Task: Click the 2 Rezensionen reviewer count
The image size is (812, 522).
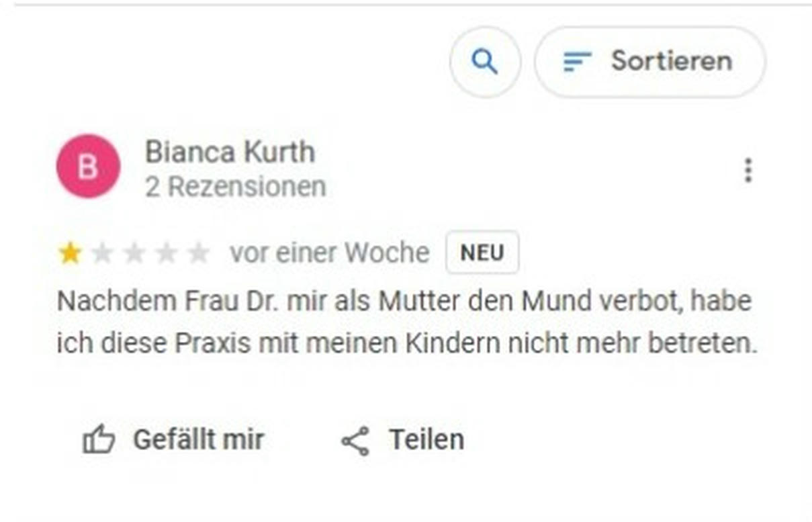Action: [x=235, y=187]
